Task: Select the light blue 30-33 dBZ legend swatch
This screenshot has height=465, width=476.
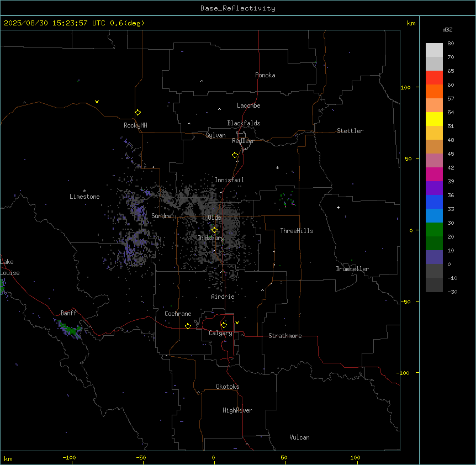Action: (x=434, y=216)
